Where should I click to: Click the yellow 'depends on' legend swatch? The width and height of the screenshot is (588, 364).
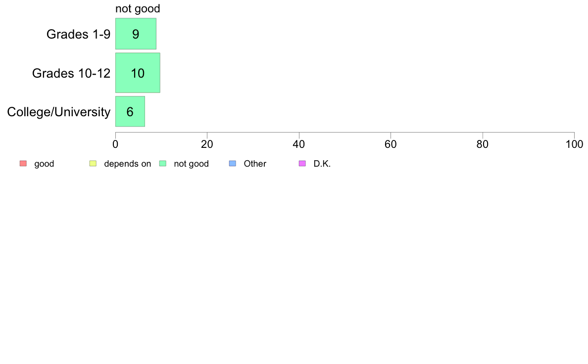[x=93, y=163]
